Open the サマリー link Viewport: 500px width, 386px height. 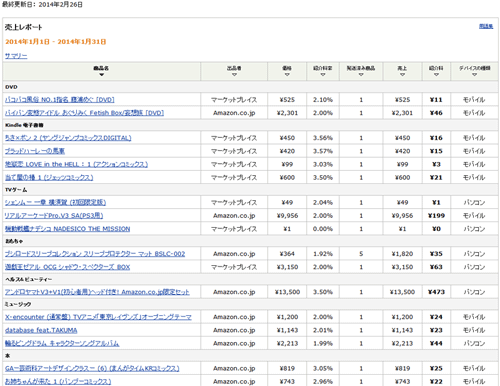click(x=16, y=56)
